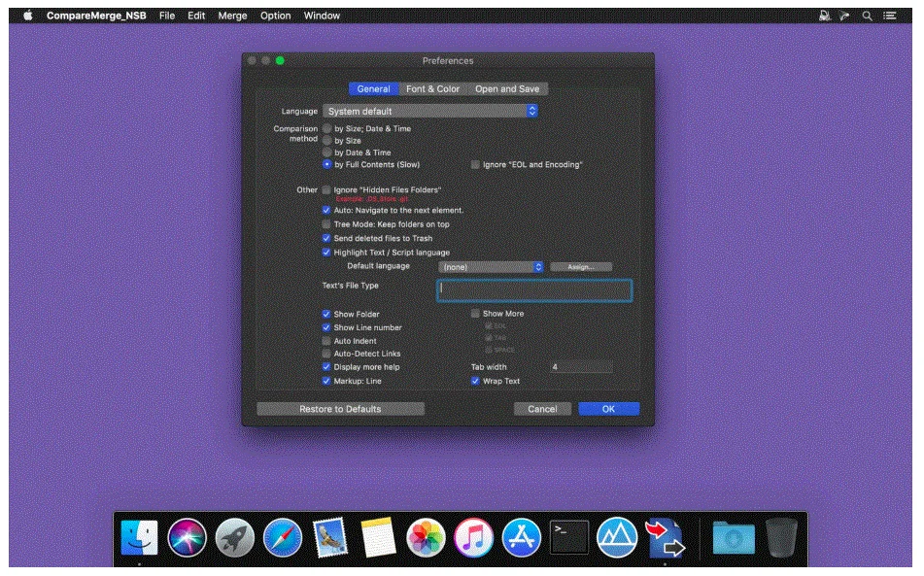Enable Auto Indent checkbox
The width and height of the screenshot is (924, 576).
point(325,340)
